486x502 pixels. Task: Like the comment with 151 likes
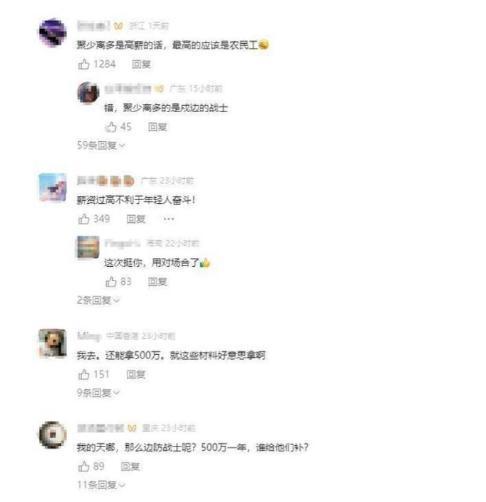tap(83, 374)
